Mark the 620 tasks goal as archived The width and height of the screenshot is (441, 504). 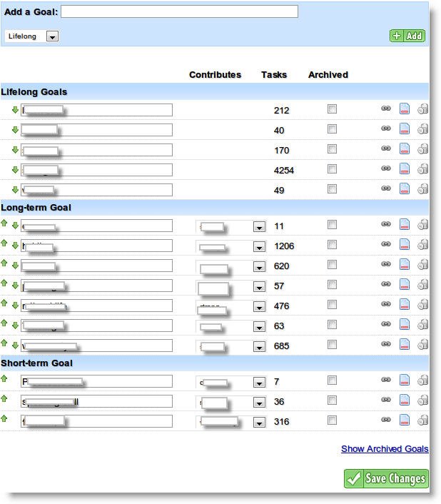[x=332, y=265]
